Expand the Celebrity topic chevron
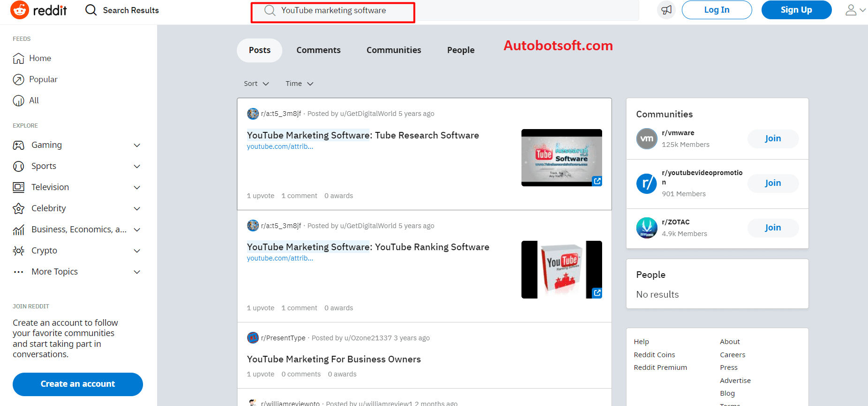Screen dimensions: 868x406 [137, 208]
